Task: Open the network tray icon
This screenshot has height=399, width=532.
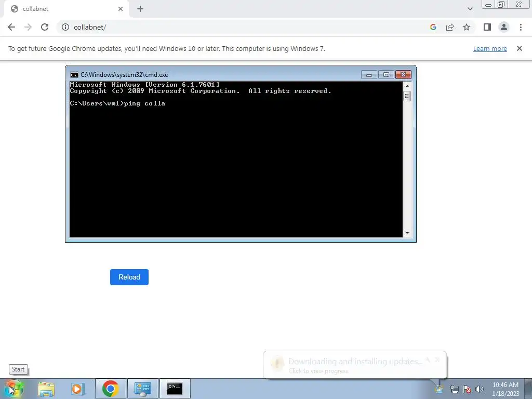Action: [x=454, y=389]
